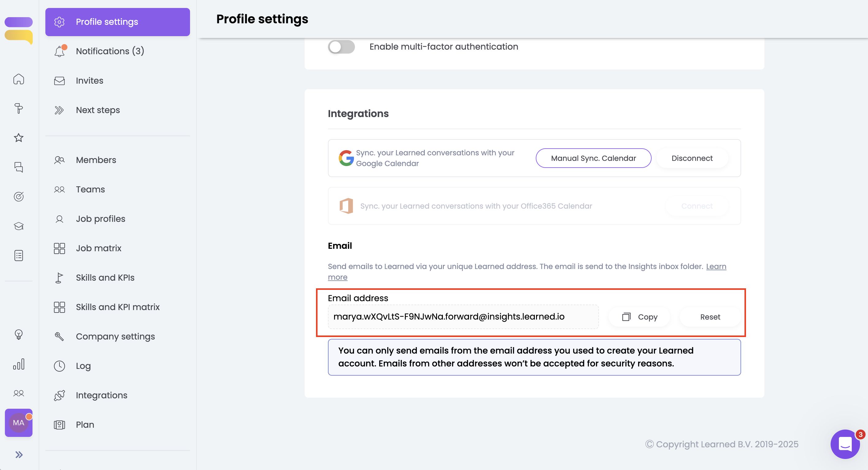The width and height of the screenshot is (868, 470).
Task: Click the star icon in left rail
Action: pyautogui.click(x=18, y=138)
